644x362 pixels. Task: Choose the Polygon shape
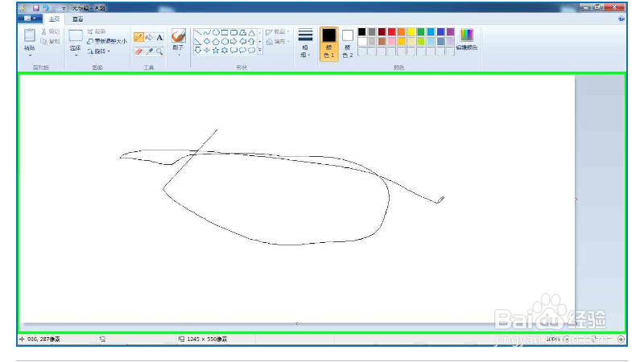click(243, 32)
